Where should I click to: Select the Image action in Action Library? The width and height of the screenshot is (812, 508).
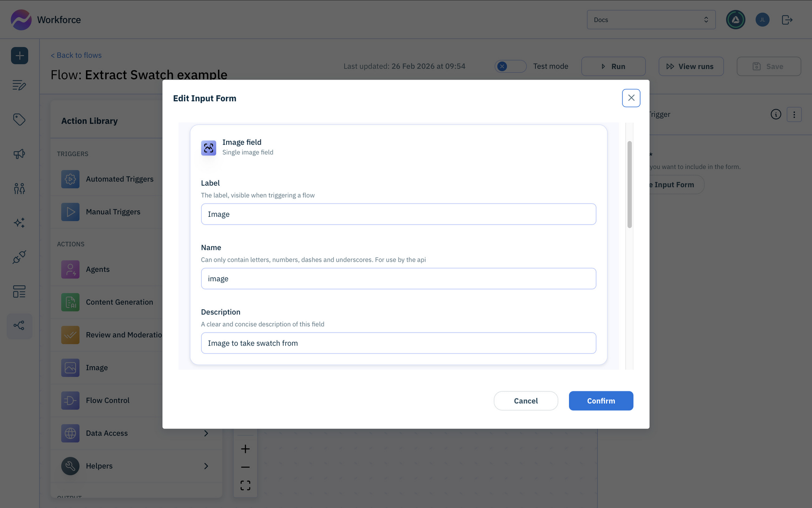(97, 368)
